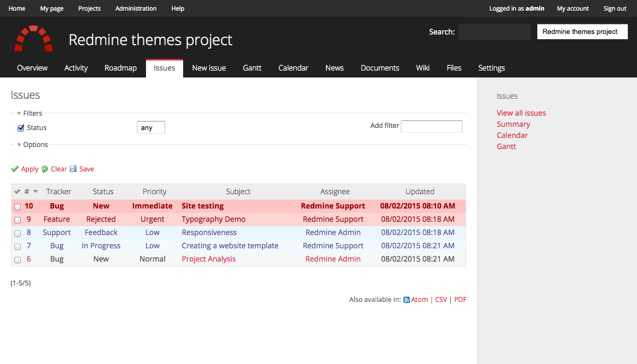This screenshot has width=637, height=364.
Task: Click My page in top menu
Action: click(51, 8)
